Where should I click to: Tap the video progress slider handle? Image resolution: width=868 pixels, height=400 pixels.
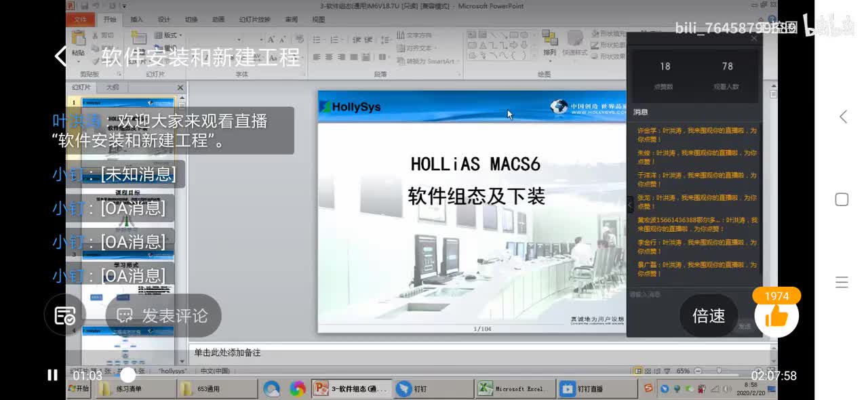click(127, 375)
